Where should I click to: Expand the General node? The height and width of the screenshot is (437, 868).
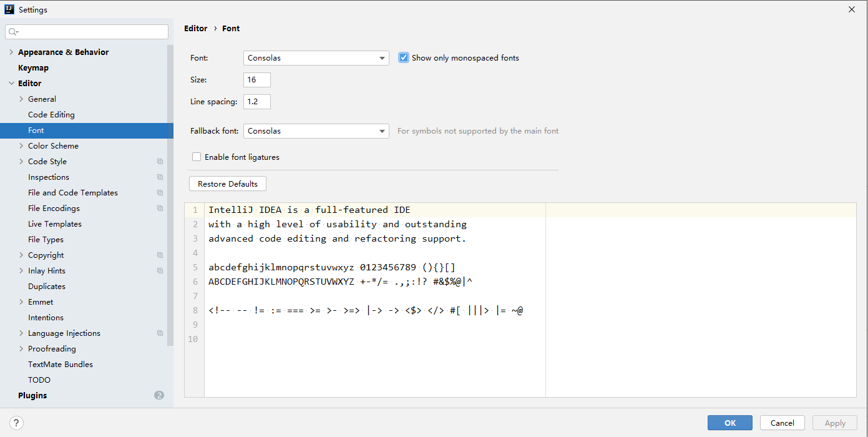pyautogui.click(x=21, y=99)
